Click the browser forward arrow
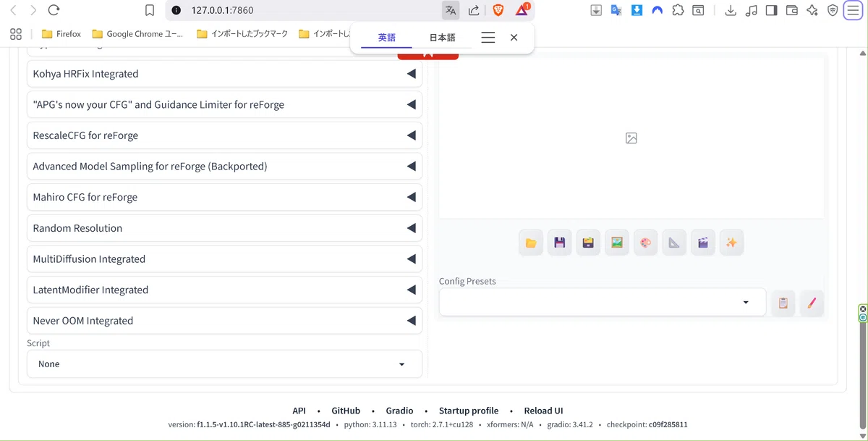 [x=33, y=10]
